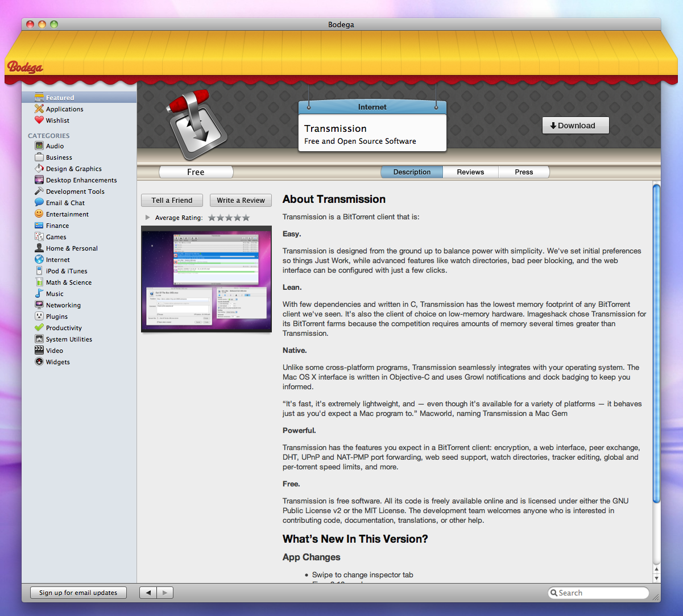Click the Plugins category icon
Viewport: 683px width, 616px height.
click(x=39, y=317)
